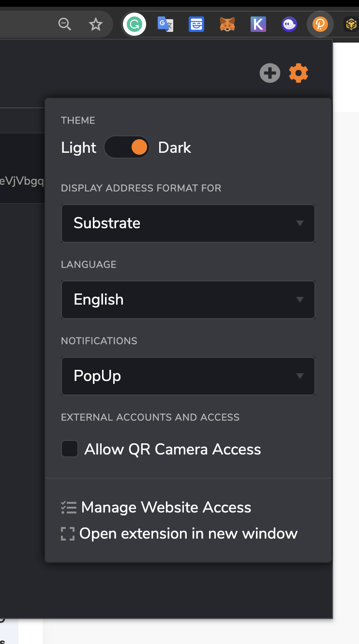The image size is (359, 644).
Task: Click the Light theme label
Action: pos(79,147)
